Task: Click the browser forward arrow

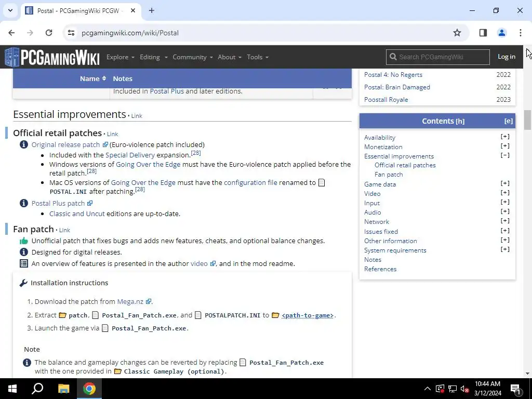Action: tap(30, 33)
